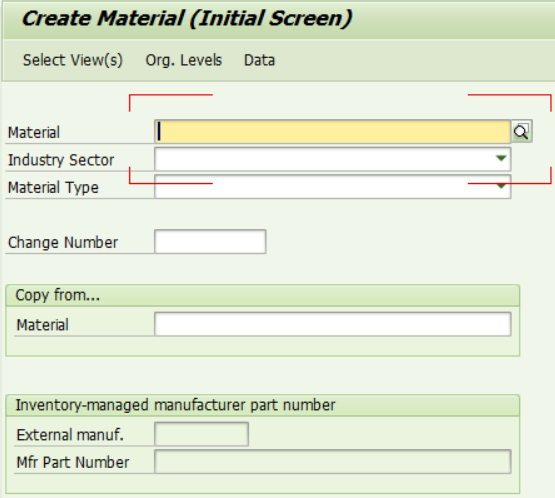Open Org. Levels
Viewport: 555px width, 498px height.
(184, 60)
